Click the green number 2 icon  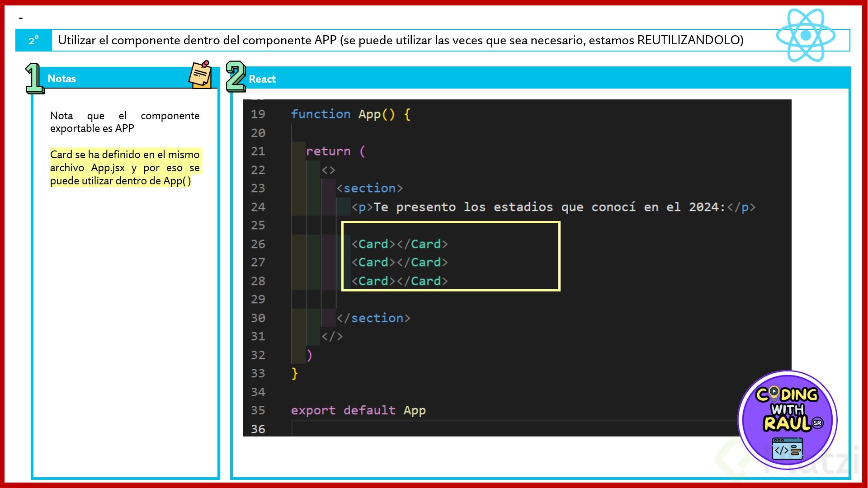[236, 76]
